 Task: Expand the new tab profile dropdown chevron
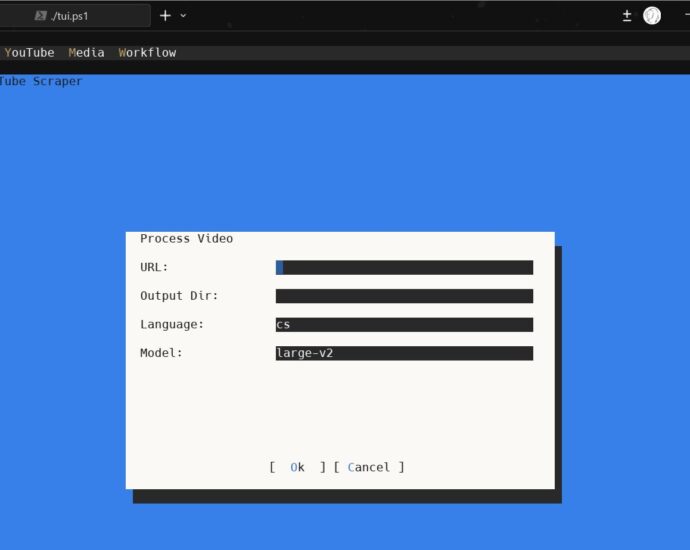(x=183, y=16)
